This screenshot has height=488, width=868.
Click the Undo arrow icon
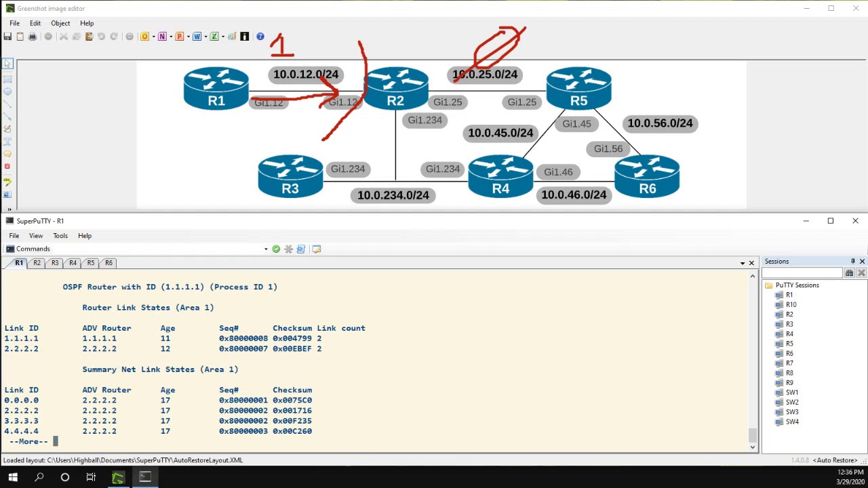coord(101,37)
